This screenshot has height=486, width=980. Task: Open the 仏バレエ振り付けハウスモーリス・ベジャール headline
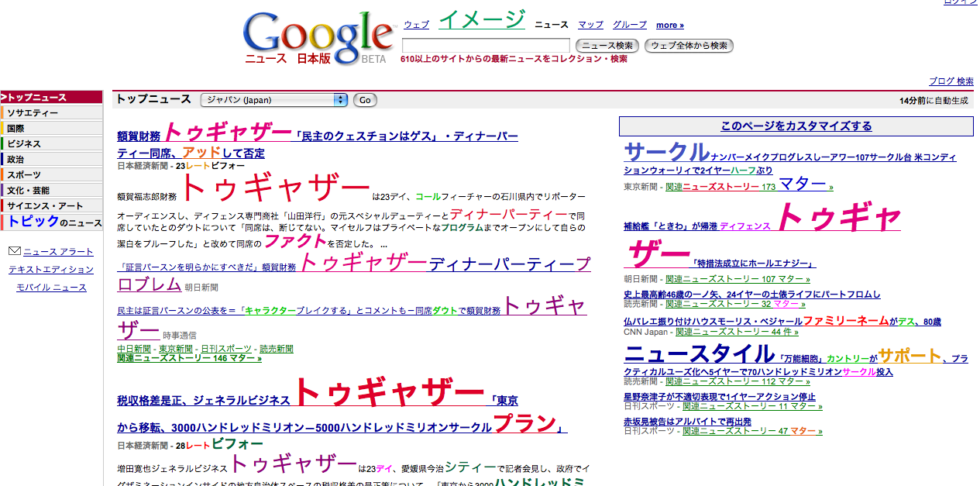pyautogui.click(x=782, y=321)
